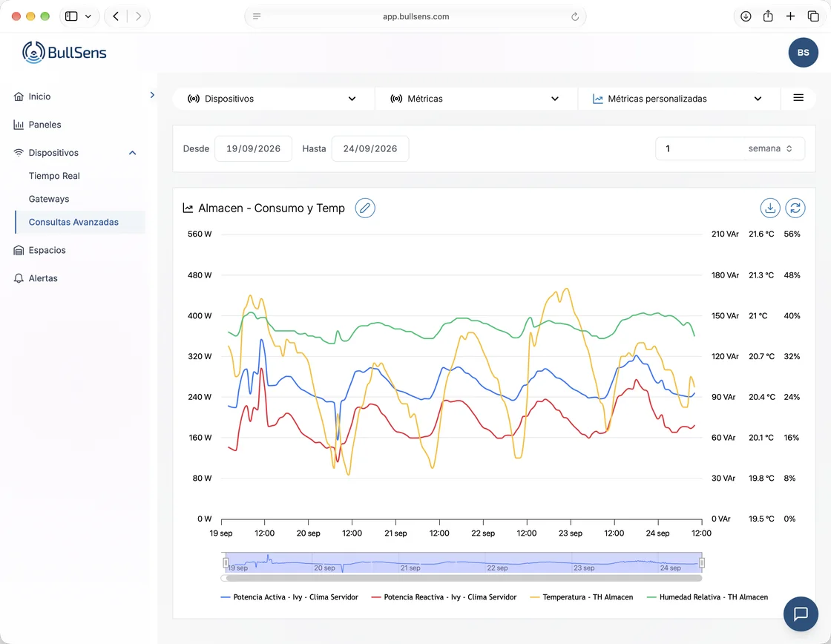Viewport: 831px width, 644px height.
Task: Go back in browser history
Action: point(116,16)
